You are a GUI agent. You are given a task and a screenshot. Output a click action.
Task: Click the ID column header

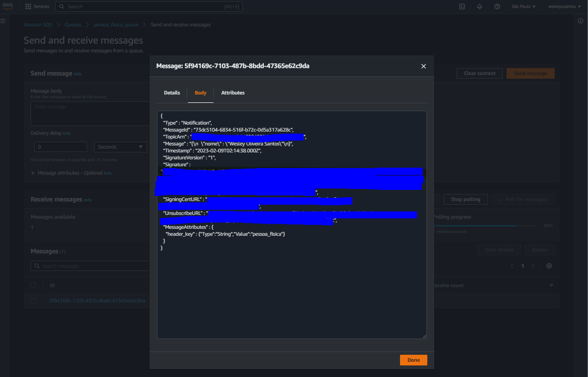[53, 285]
